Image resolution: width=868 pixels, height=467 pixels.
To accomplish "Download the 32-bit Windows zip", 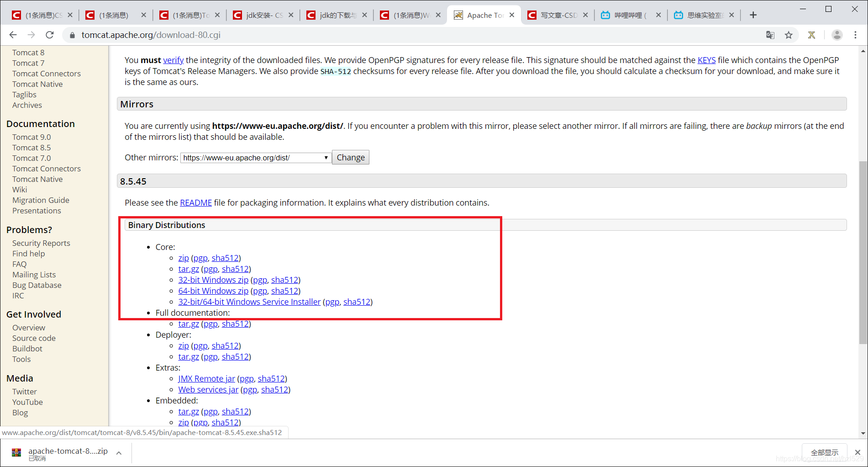I will (213, 280).
